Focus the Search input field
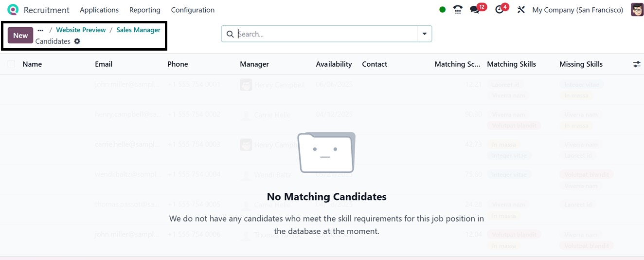Image resolution: width=644 pixels, height=260 pixels. click(x=326, y=34)
